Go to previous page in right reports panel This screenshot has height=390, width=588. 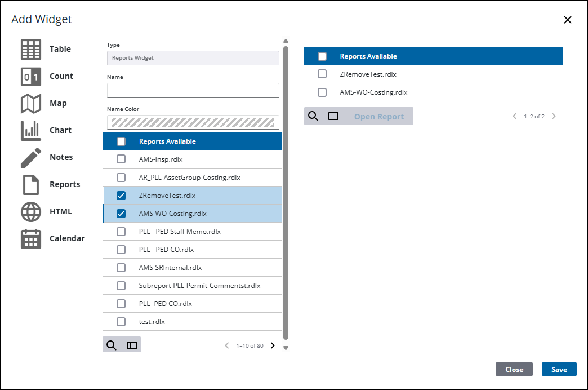(x=515, y=116)
